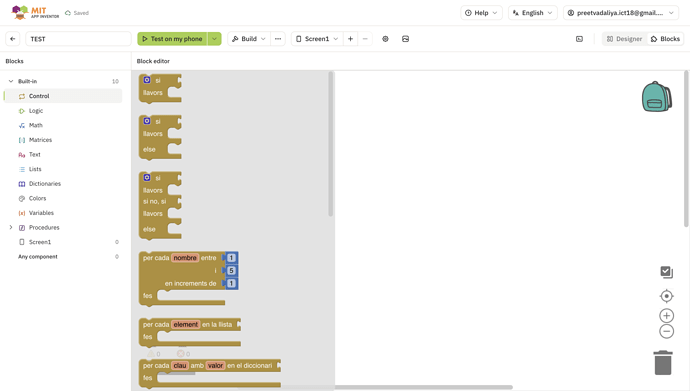Open the more options ellipsis beside Build
Screen dimensions: 690x391
click(x=278, y=39)
